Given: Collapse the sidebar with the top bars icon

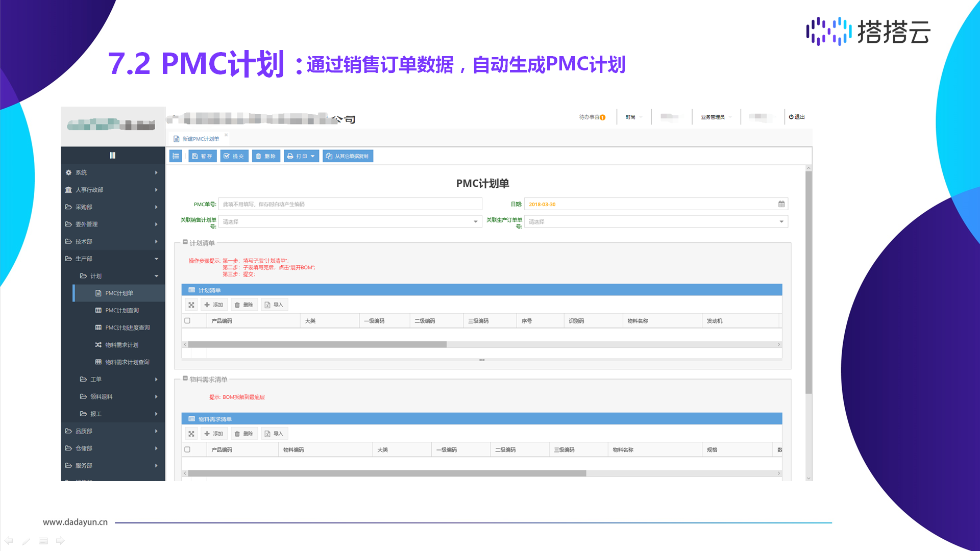Looking at the screenshot, I should 113,155.
